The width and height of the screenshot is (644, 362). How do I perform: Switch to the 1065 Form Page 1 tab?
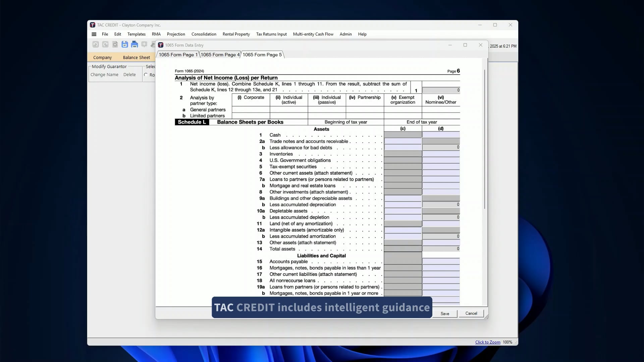click(178, 55)
